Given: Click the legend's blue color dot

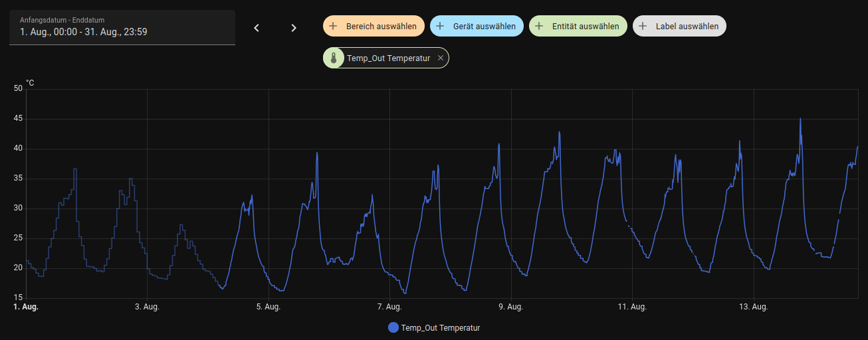Looking at the screenshot, I should [x=393, y=328].
